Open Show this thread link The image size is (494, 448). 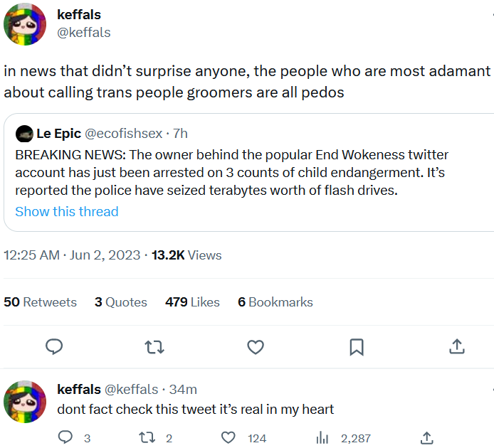[x=67, y=211]
